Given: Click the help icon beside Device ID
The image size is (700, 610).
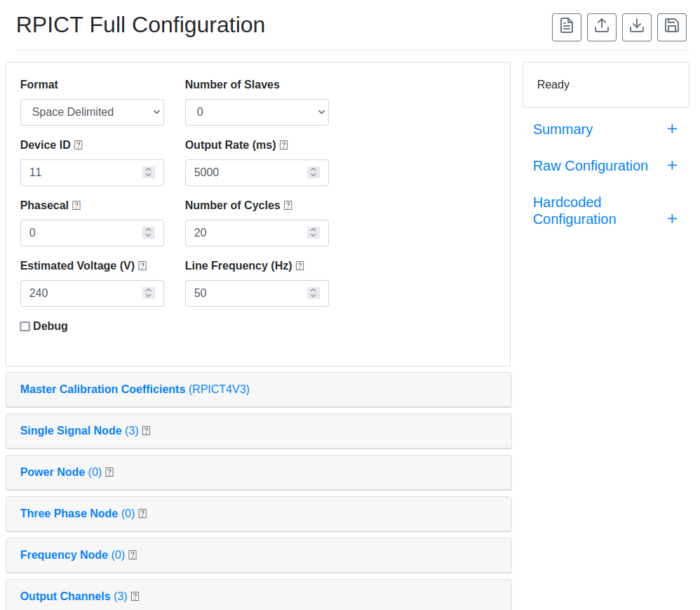Looking at the screenshot, I should [78, 145].
